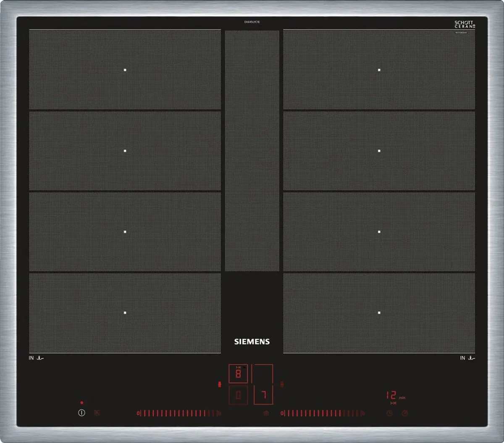Tap the left flexZone link symbol

pos(219,384)
